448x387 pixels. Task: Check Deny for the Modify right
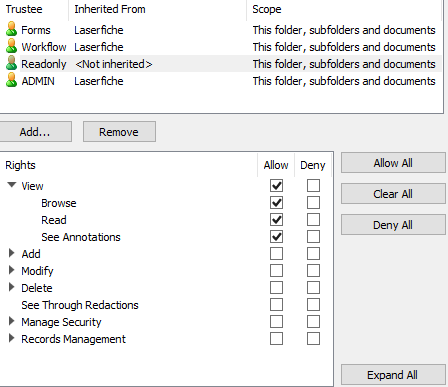tap(313, 271)
